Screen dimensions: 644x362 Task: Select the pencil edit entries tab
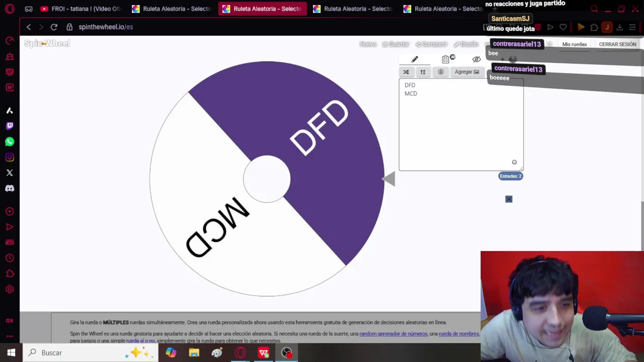pos(415,59)
